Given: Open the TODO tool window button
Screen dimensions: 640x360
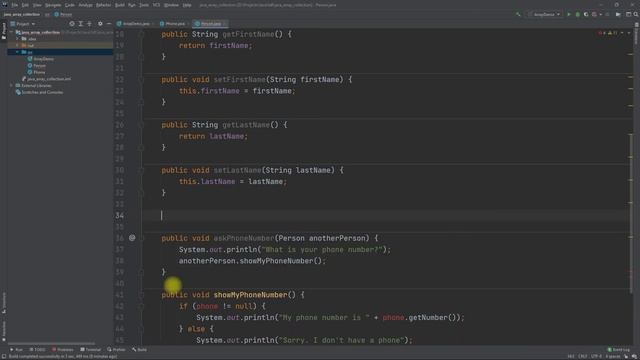Looking at the screenshot, I should [x=38, y=350].
